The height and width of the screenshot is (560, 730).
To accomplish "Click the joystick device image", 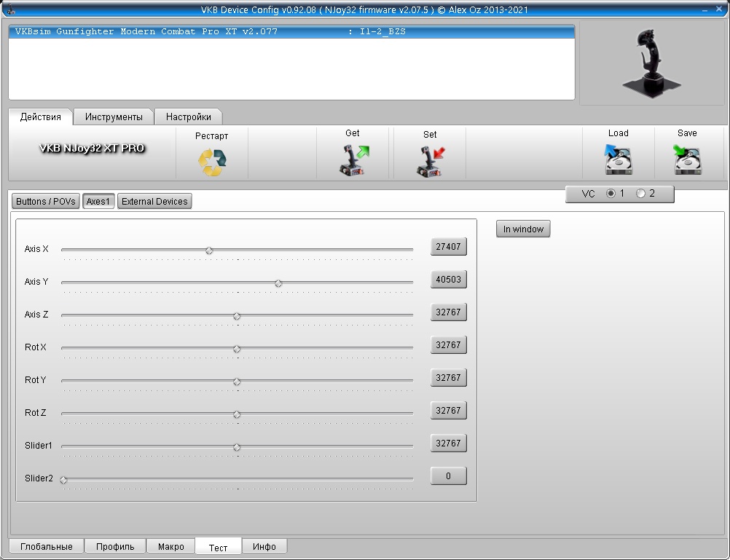I will pyautogui.click(x=651, y=63).
